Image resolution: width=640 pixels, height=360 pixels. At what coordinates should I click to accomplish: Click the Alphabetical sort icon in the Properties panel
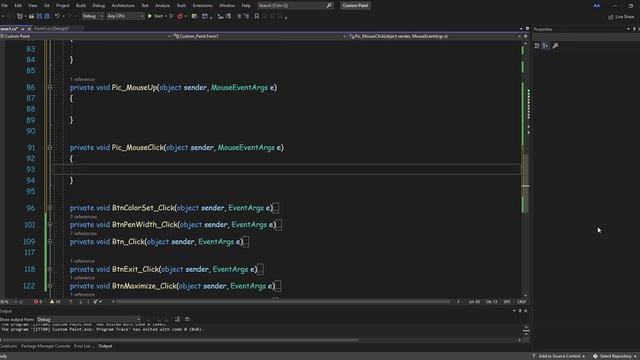coord(545,46)
